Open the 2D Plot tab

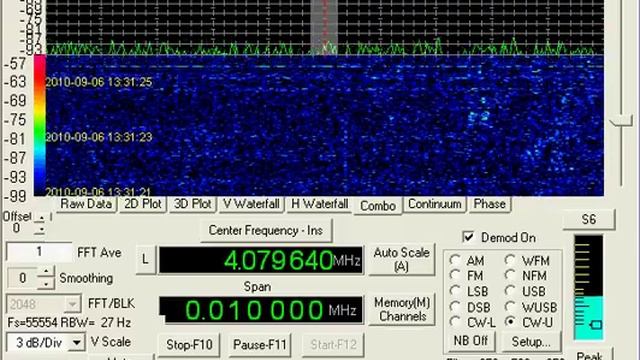pyautogui.click(x=143, y=204)
